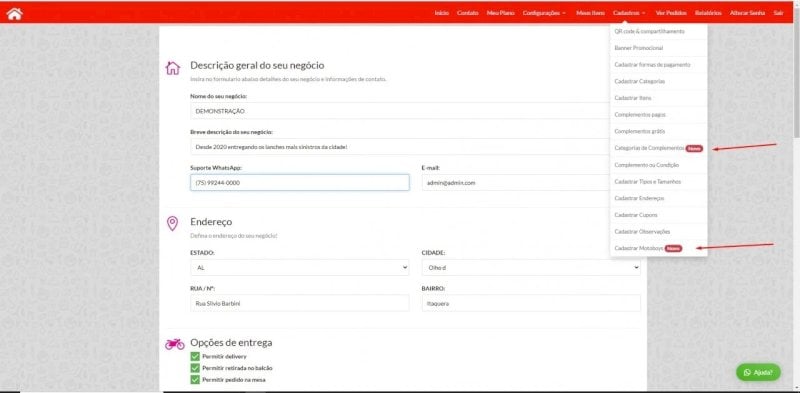Select QR code & compartilhamento menu entry

pyautogui.click(x=658, y=31)
